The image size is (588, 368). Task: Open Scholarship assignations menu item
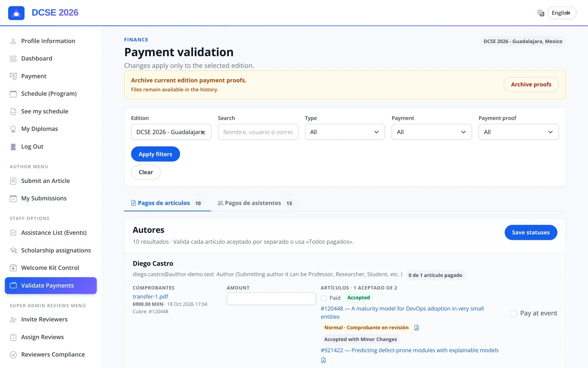[51, 250]
